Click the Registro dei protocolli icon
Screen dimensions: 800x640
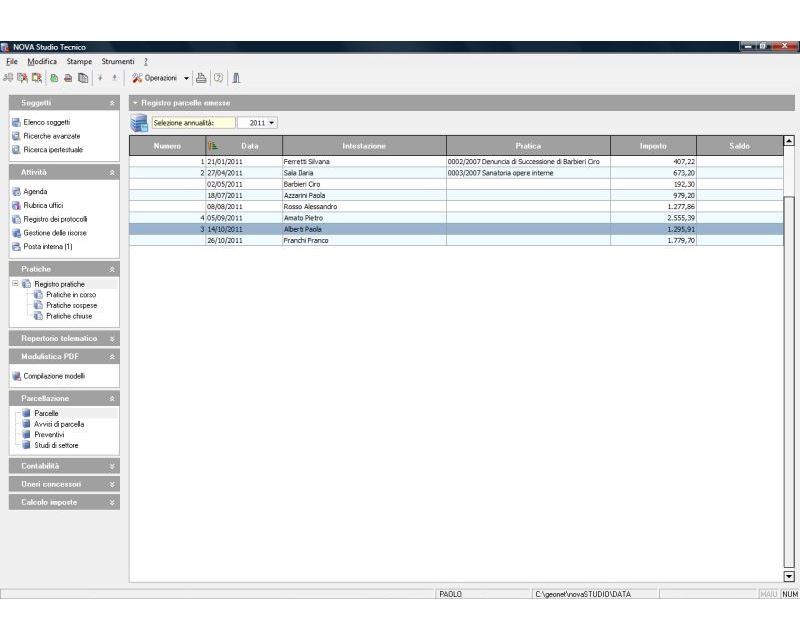(x=16, y=219)
